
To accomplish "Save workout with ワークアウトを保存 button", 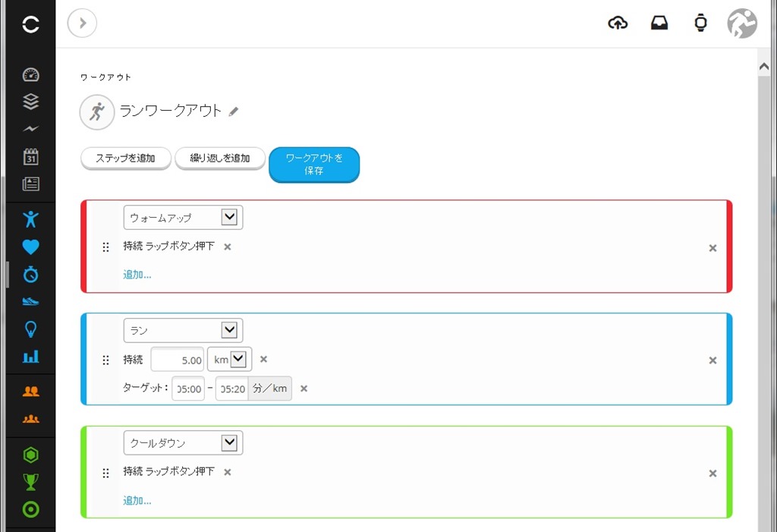I will point(314,165).
